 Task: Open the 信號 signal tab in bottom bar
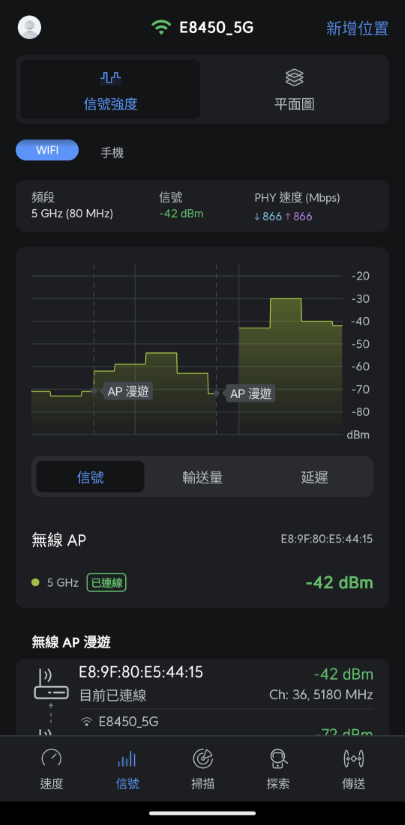coord(127,769)
